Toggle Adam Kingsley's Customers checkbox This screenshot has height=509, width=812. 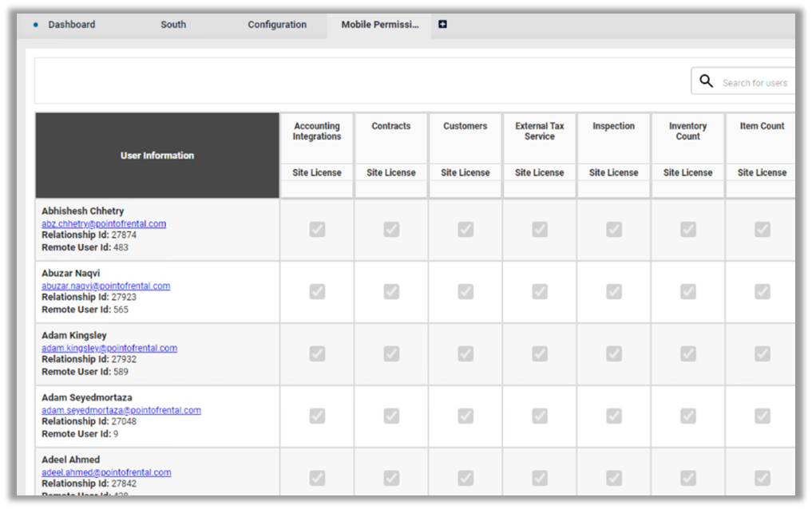(x=465, y=353)
